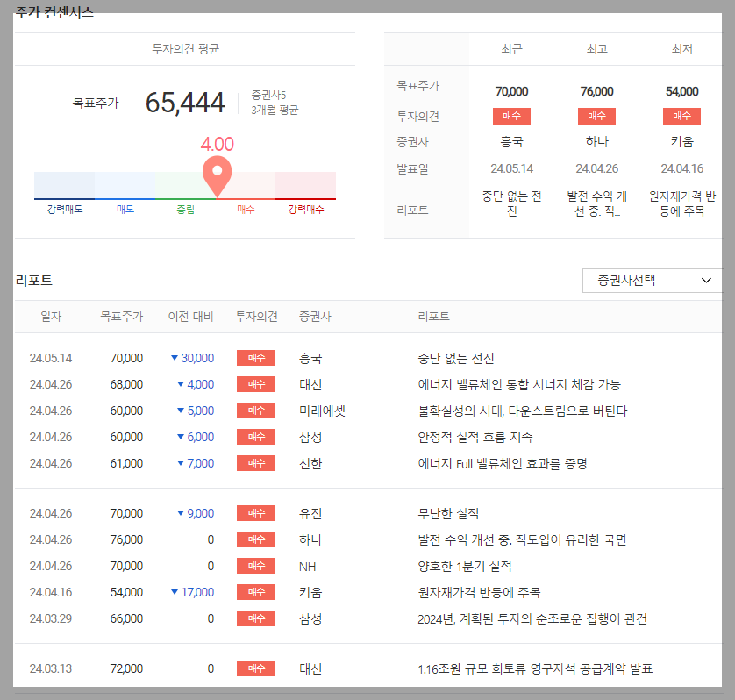Viewport: 735px width, 700px height.
Task: Click the 매수 gauge label
Action: (x=246, y=209)
